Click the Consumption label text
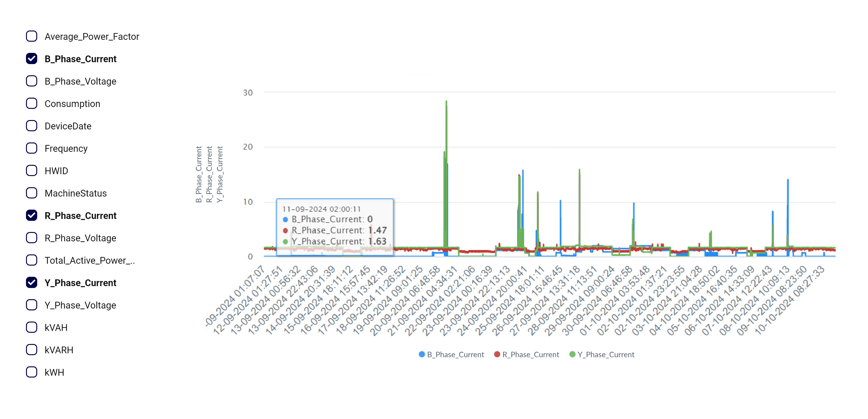868x419 pixels. click(x=72, y=104)
